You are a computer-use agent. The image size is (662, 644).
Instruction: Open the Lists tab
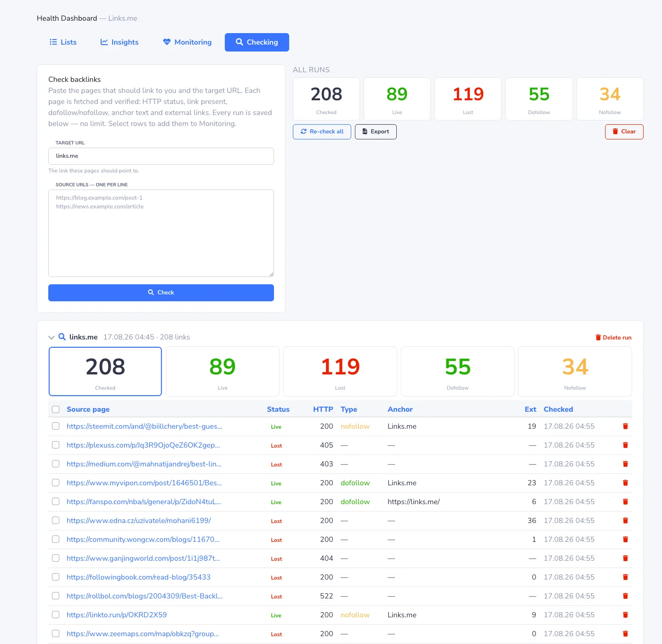click(x=63, y=42)
